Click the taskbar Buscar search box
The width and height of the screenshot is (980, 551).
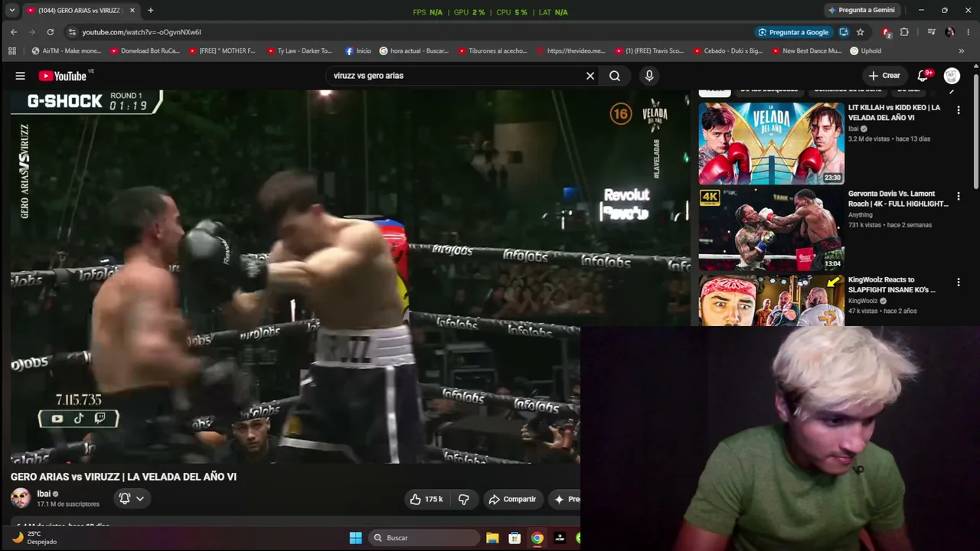[x=423, y=538]
